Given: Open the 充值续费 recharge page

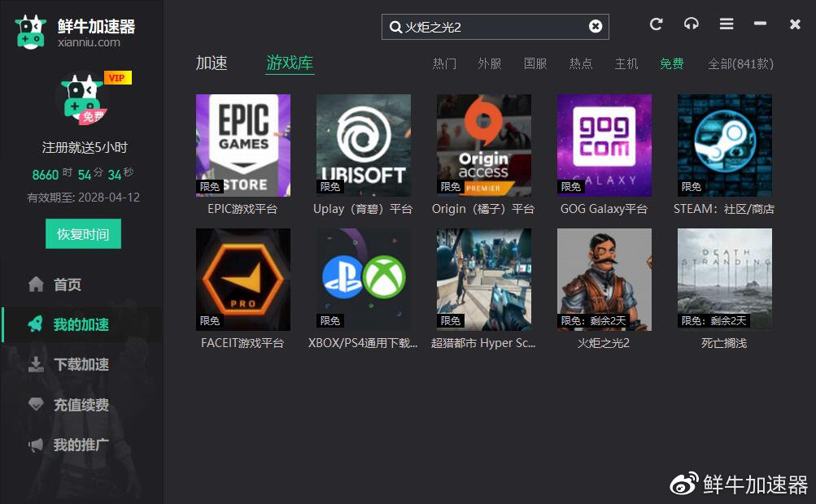Looking at the screenshot, I should pos(75,405).
